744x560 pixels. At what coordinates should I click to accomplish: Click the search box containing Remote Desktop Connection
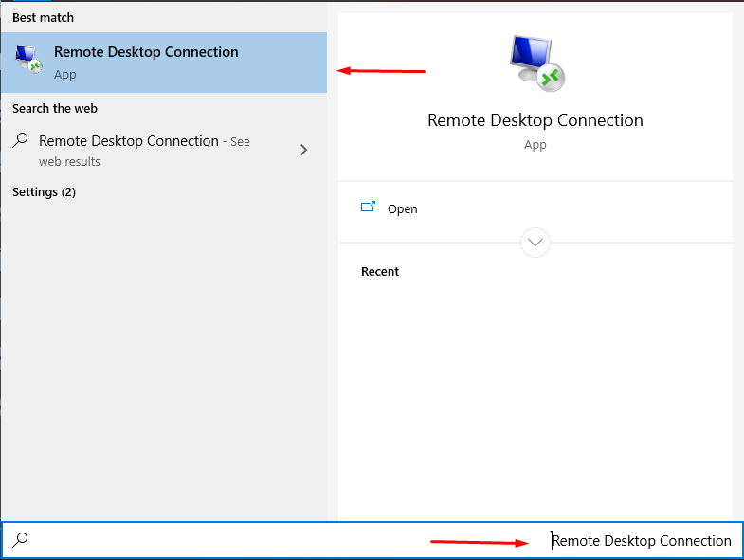[372, 540]
